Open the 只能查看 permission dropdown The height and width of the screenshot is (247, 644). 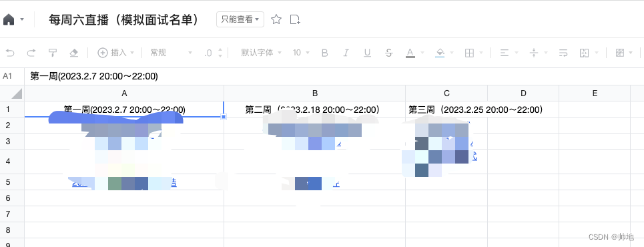click(240, 19)
